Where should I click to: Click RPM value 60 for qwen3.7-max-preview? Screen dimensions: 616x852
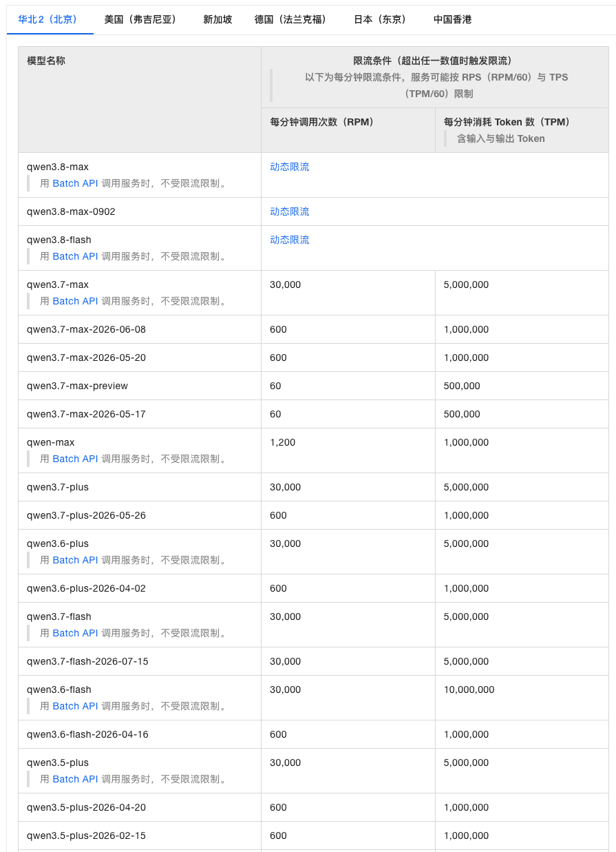(275, 386)
